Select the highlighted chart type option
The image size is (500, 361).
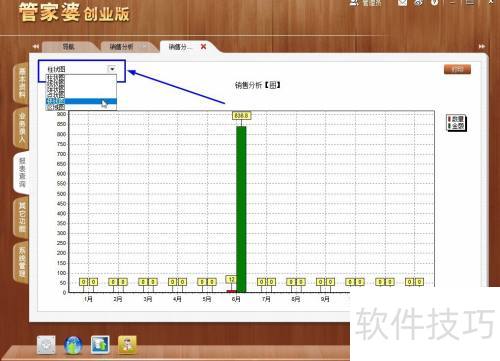pyautogui.click(x=81, y=101)
